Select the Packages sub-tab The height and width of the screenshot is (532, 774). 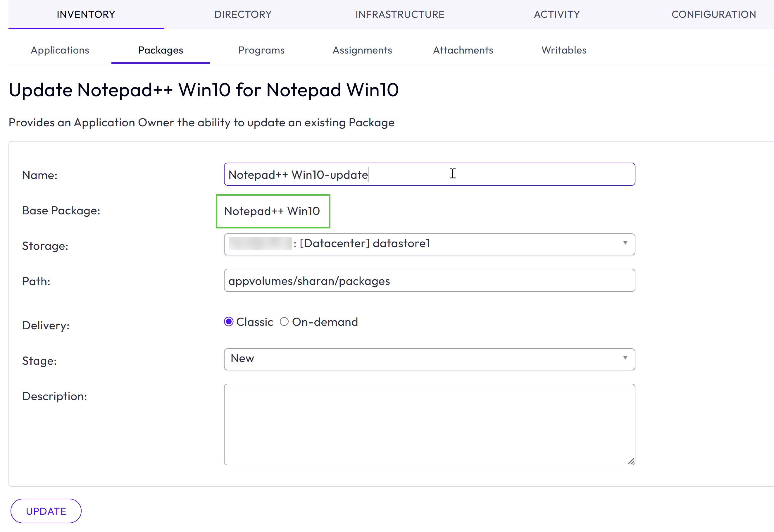coord(161,50)
